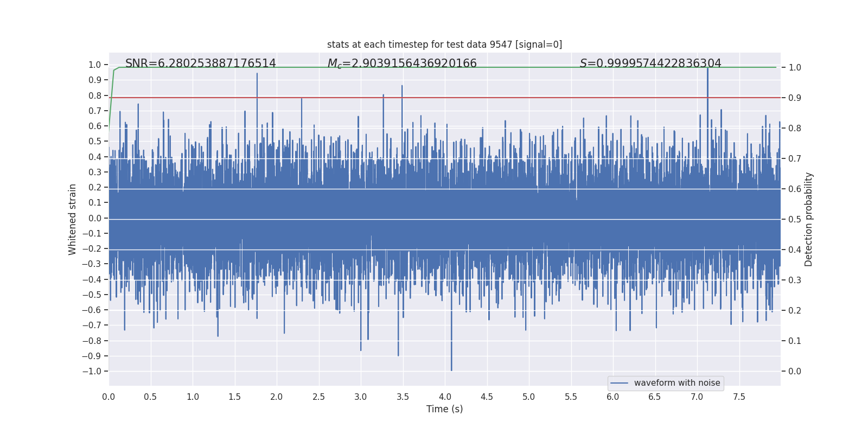
Task: Click the 5.0 tick on the time axis
Action: (529, 397)
